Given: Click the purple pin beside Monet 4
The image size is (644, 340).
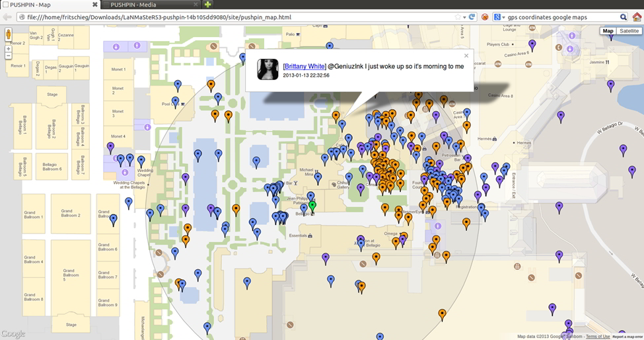Looking at the screenshot, I should [110, 148].
